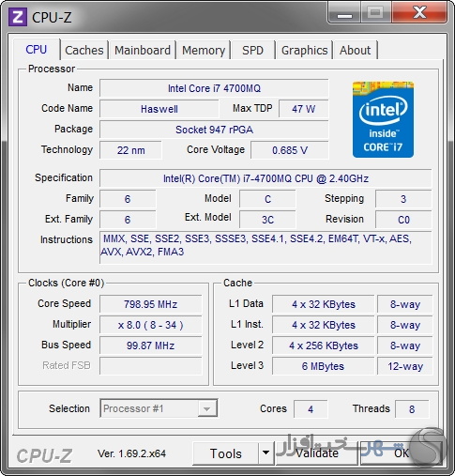This screenshot has width=455, height=476.
Task: Open the Tools dropdown arrow
Action: [x=266, y=453]
